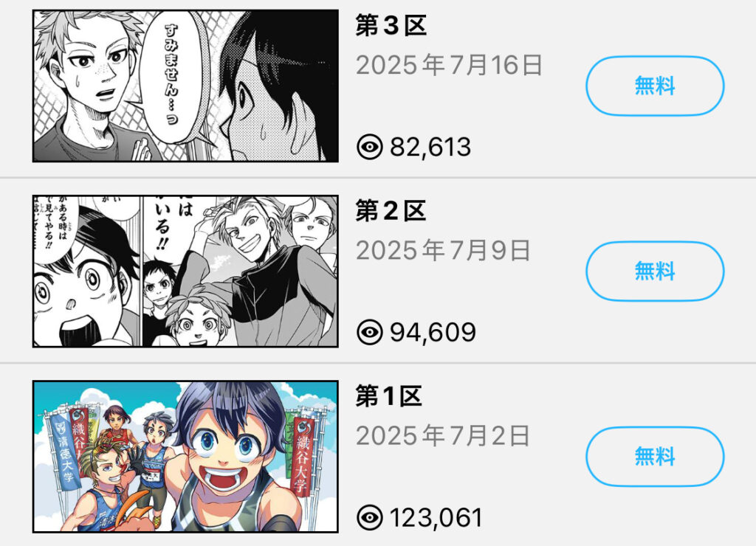Click the すみません speech bubble in thumbnail
Screen dimensions: 756x546
173,77
